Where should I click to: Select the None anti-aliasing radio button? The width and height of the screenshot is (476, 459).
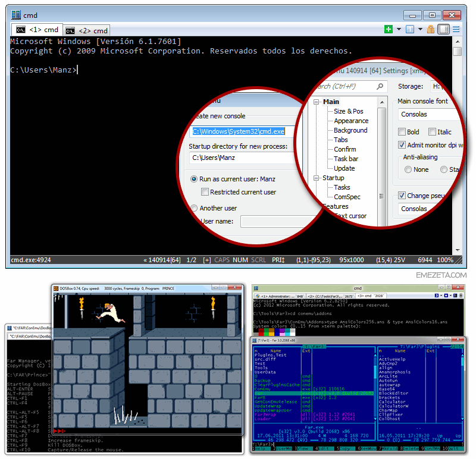pos(408,169)
